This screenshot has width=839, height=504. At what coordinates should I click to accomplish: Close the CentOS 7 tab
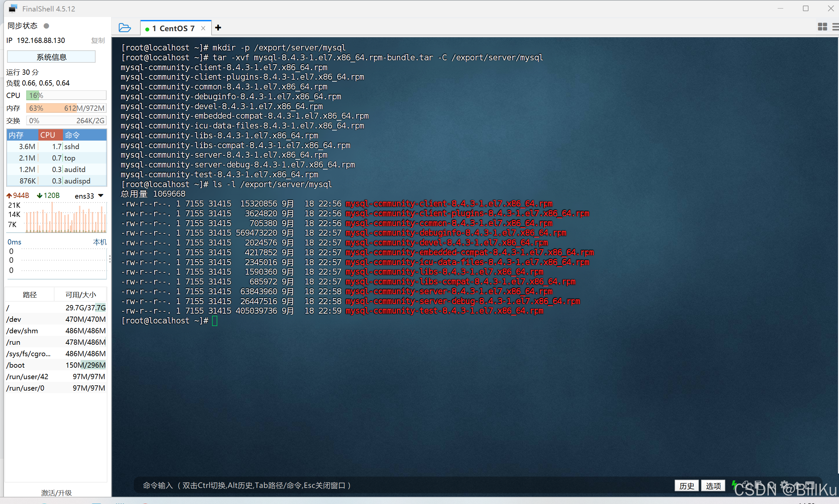click(203, 28)
